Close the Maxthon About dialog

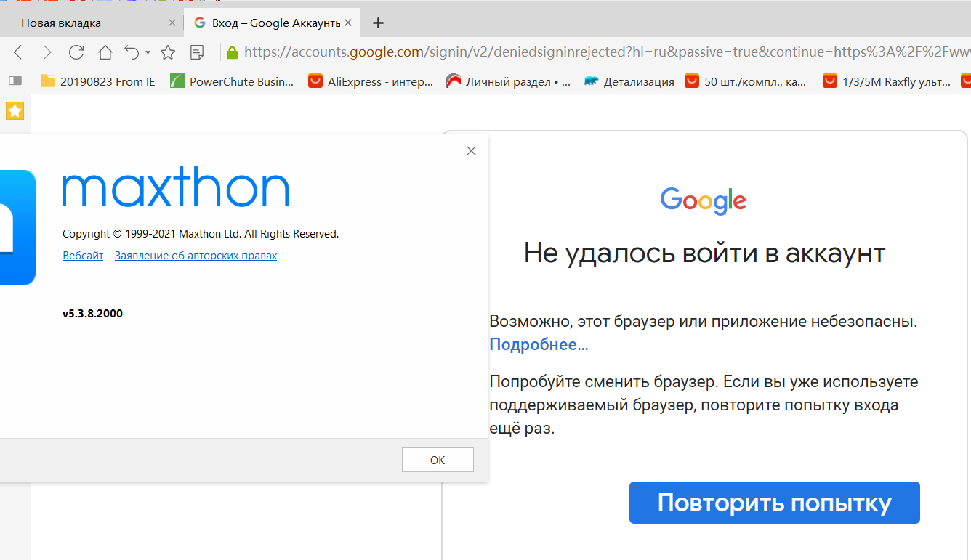tap(471, 150)
